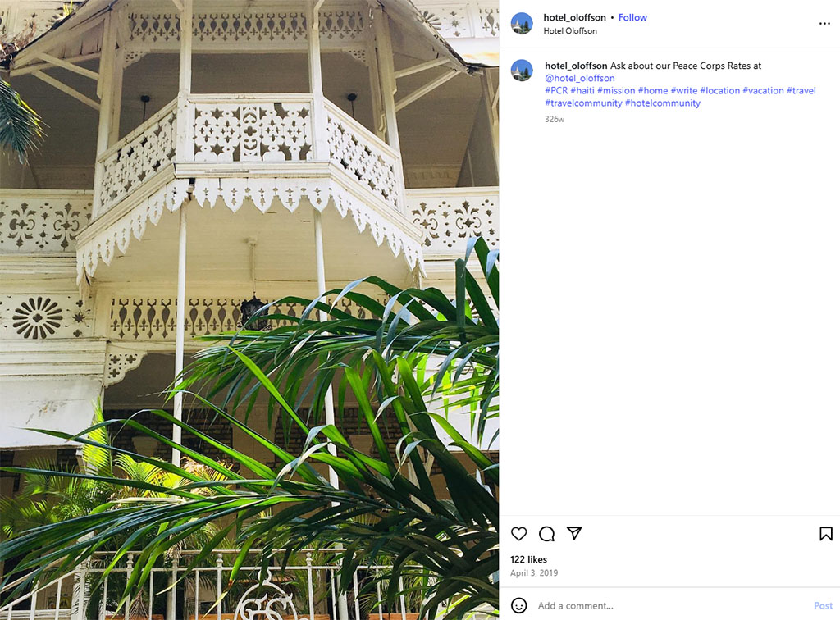
Task: Click the Post comment button
Action: 823,605
